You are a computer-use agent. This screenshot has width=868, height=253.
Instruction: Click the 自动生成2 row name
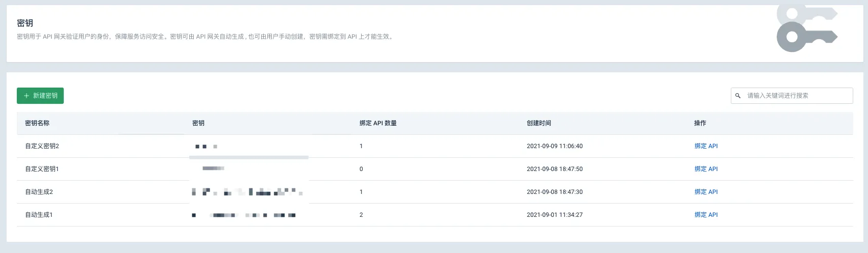pos(39,192)
